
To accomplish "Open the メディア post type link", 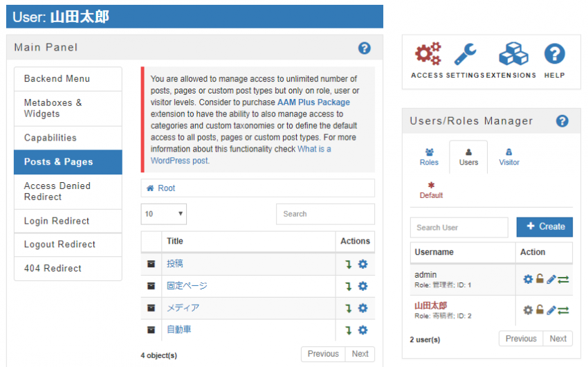I will (183, 308).
